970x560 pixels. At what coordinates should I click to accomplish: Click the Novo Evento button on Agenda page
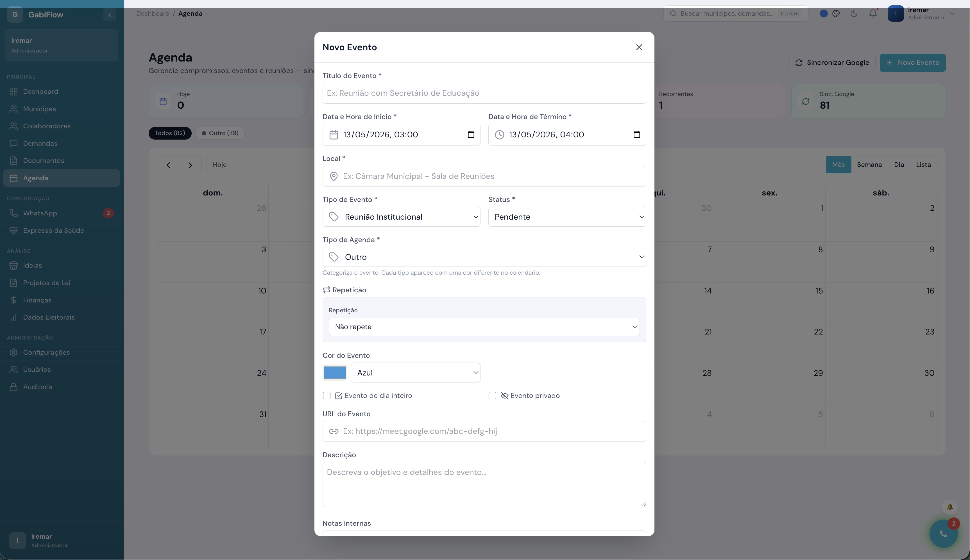click(913, 63)
